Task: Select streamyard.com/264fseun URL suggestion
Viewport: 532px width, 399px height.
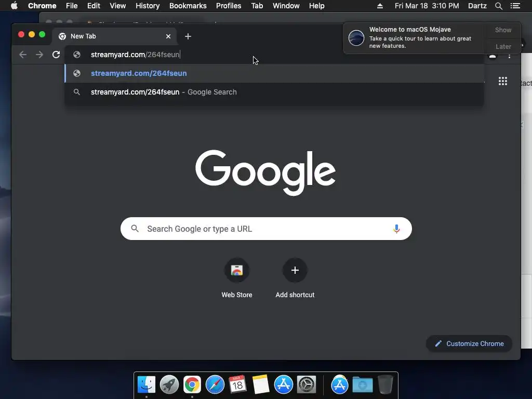Action: pos(274,73)
